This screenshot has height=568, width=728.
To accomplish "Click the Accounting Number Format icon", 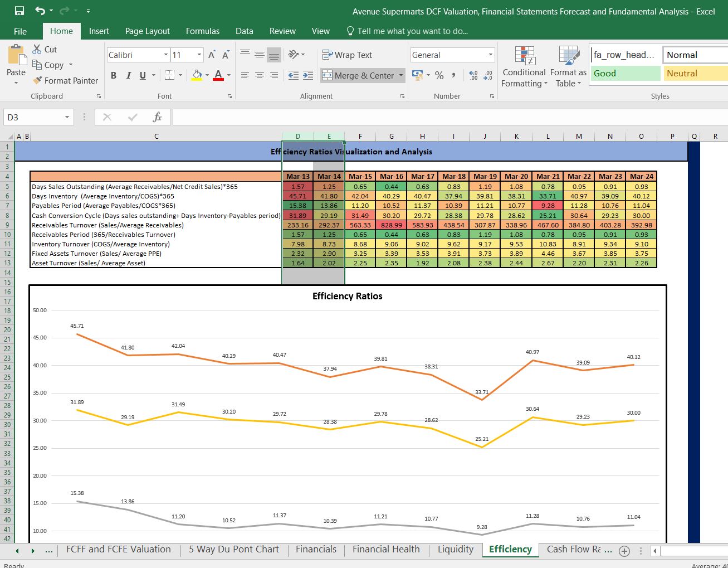I will click(417, 75).
